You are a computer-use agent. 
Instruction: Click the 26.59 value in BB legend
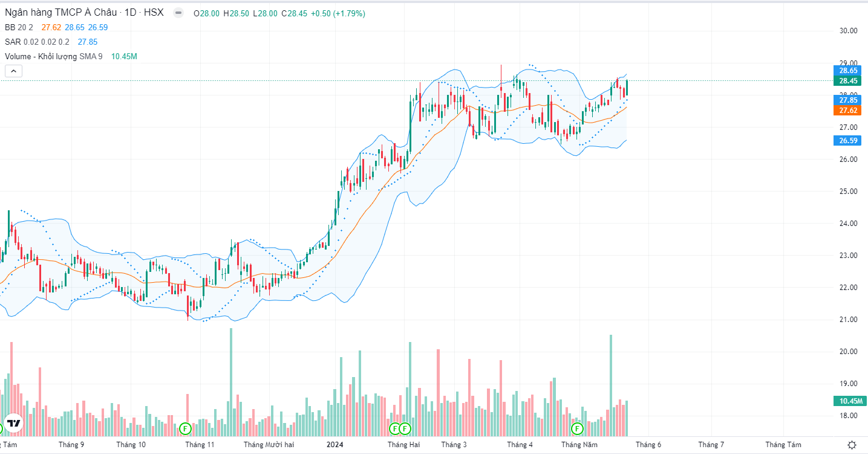98,27
